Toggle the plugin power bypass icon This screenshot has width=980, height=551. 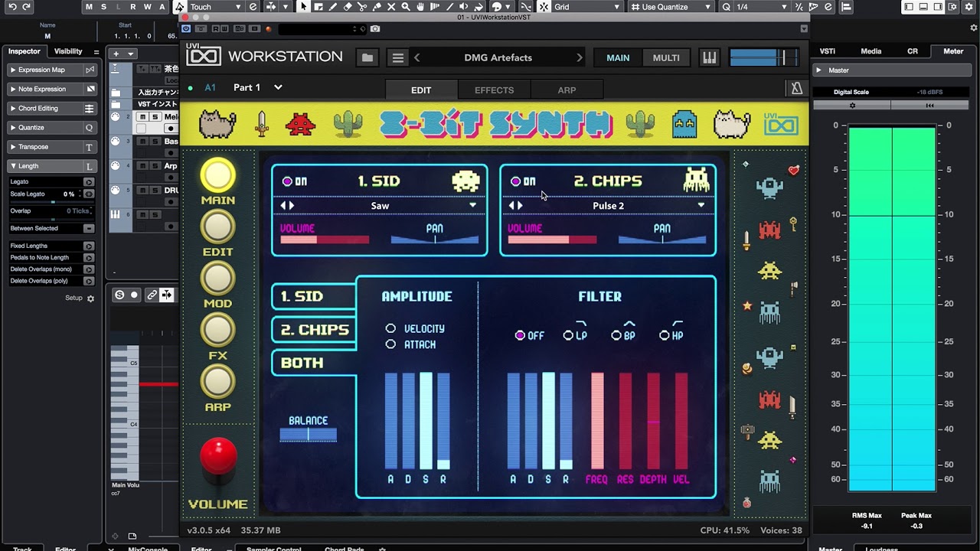pos(187,29)
